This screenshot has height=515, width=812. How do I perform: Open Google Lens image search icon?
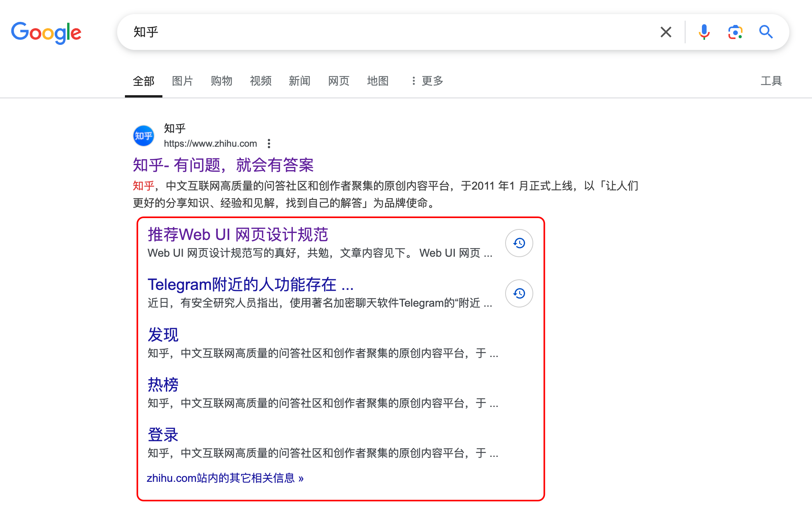pyautogui.click(x=735, y=32)
